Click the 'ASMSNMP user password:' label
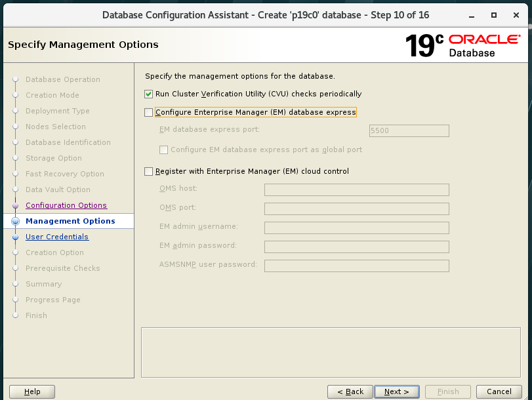 208,264
